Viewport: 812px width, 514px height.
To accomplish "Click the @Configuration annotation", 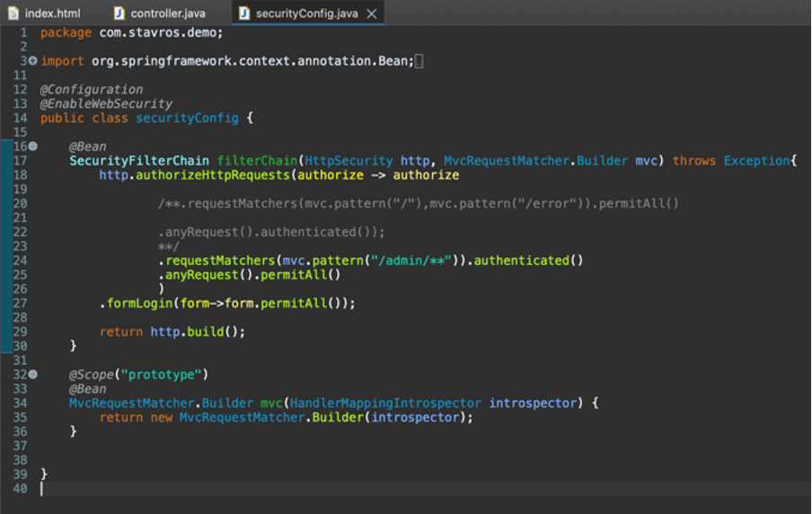I will tap(91, 90).
